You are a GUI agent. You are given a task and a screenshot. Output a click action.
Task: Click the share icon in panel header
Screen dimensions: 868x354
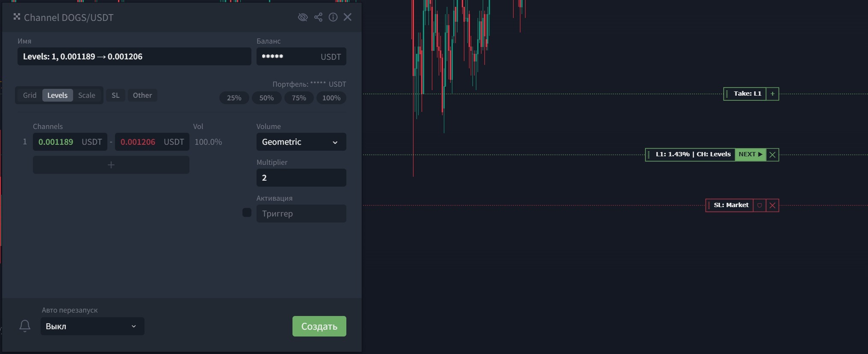click(318, 17)
